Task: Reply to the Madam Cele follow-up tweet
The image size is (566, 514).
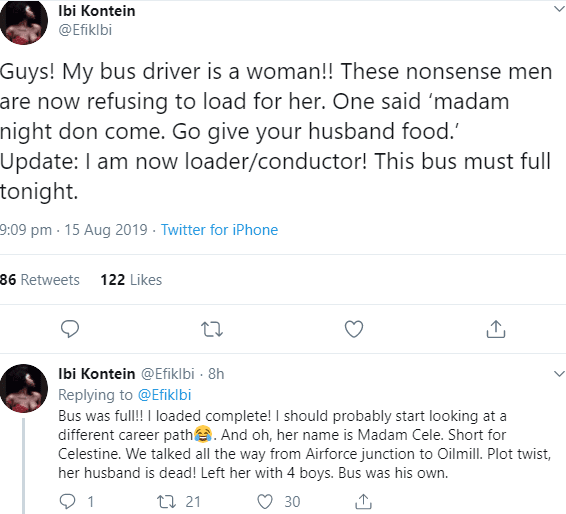Action: click(68, 502)
